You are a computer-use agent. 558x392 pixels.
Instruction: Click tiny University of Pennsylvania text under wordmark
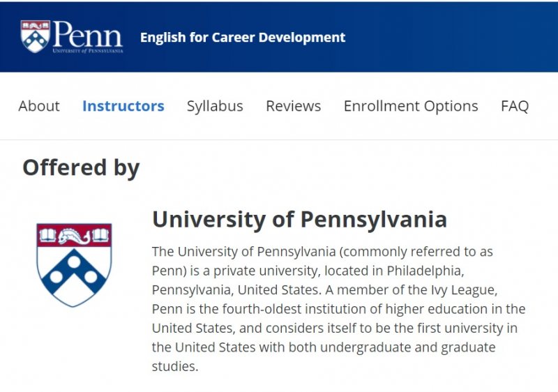point(89,51)
